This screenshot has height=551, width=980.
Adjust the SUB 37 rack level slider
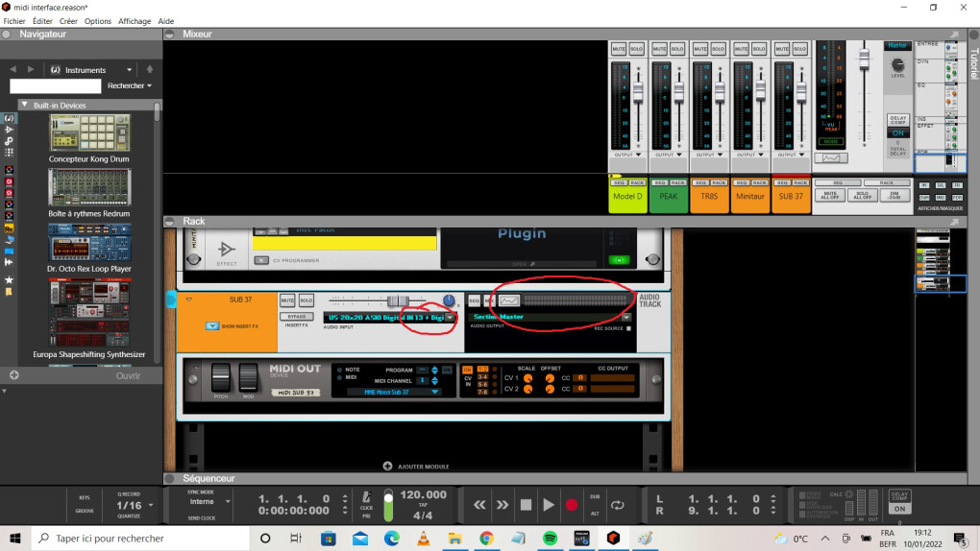(398, 301)
